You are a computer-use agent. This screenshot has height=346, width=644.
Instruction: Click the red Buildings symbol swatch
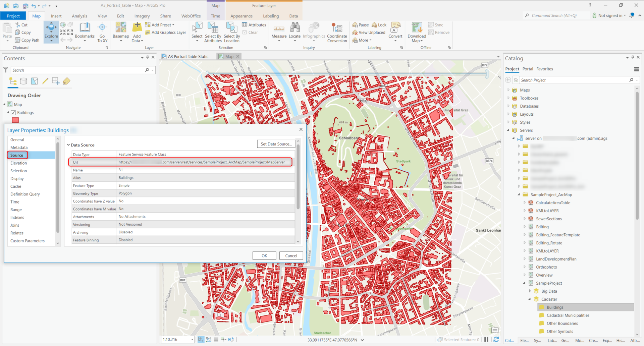[x=15, y=120]
